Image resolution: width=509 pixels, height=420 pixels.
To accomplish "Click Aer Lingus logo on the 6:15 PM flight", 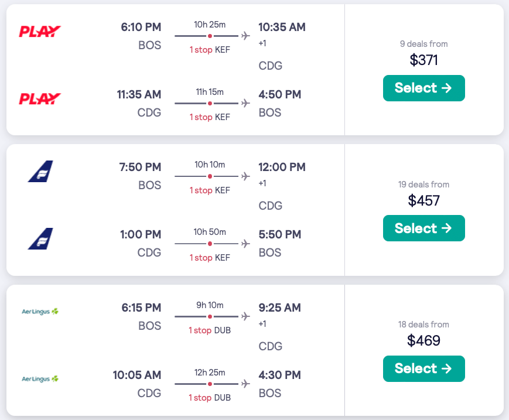I will point(40,312).
